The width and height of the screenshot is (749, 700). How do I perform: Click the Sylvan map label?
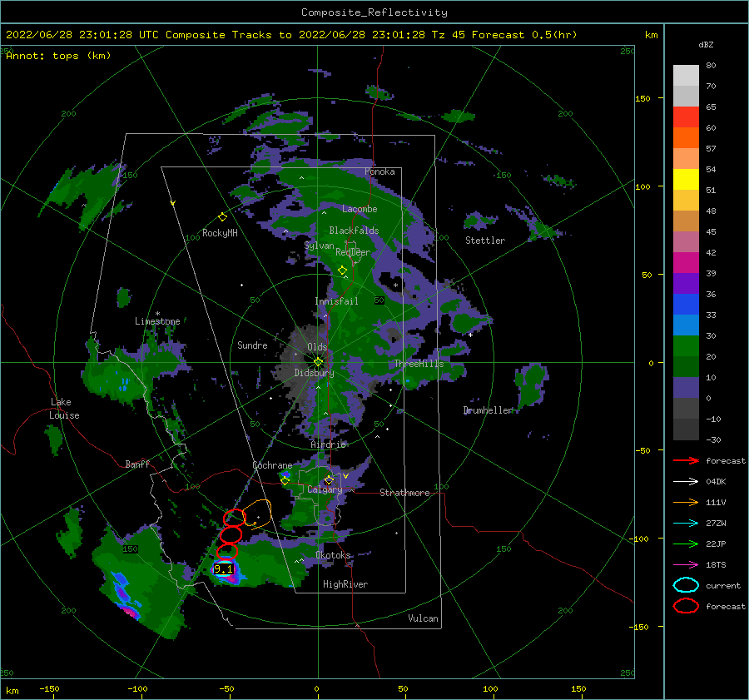(x=319, y=246)
